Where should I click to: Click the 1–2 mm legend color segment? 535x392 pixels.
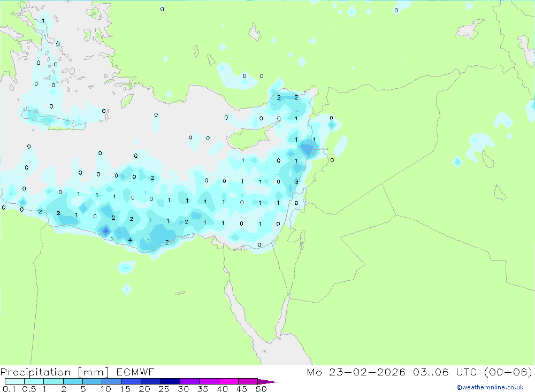(53, 381)
